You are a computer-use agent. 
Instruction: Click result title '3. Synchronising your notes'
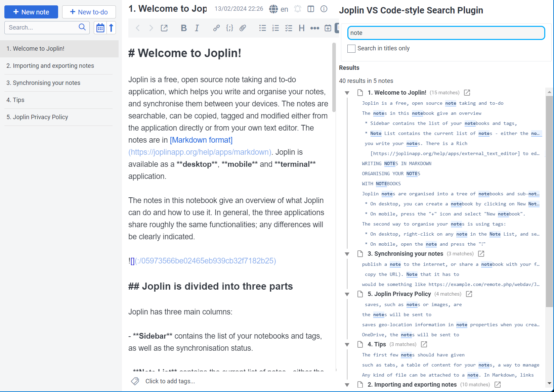coord(405,254)
